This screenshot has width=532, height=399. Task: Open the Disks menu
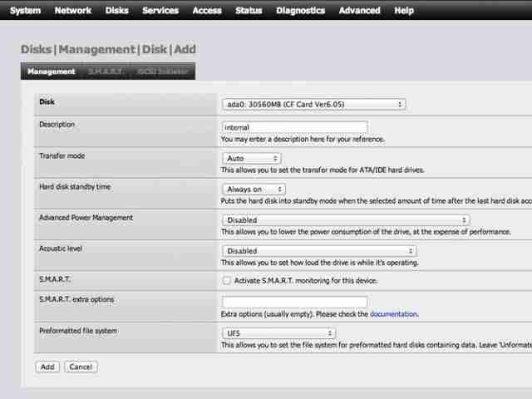click(116, 11)
